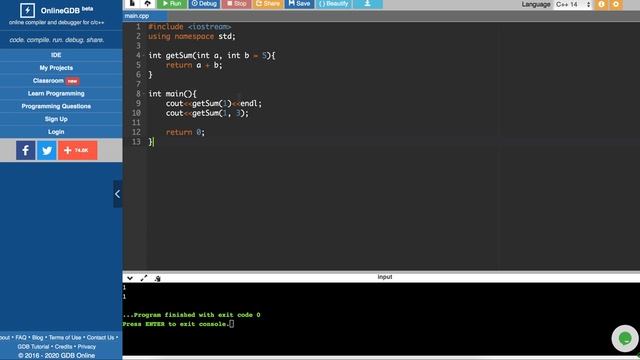Open the Contact Us footer link
This screenshot has width=640, height=360.
click(x=100, y=338)
